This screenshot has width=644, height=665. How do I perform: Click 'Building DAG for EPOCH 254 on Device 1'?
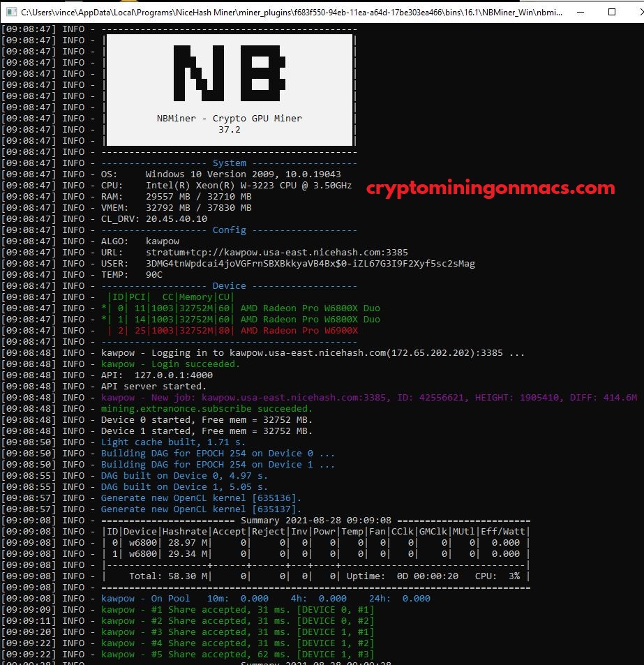click(x=218, y=465)
